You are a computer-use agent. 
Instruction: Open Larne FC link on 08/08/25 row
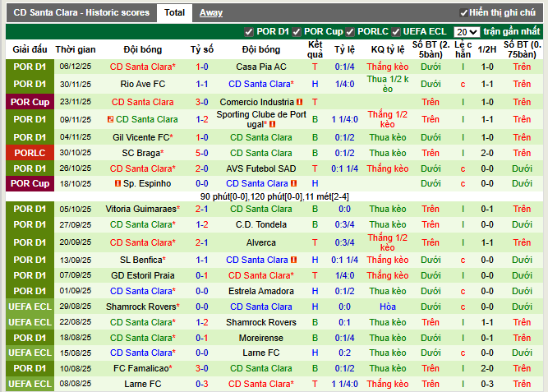tap(143, 385)
